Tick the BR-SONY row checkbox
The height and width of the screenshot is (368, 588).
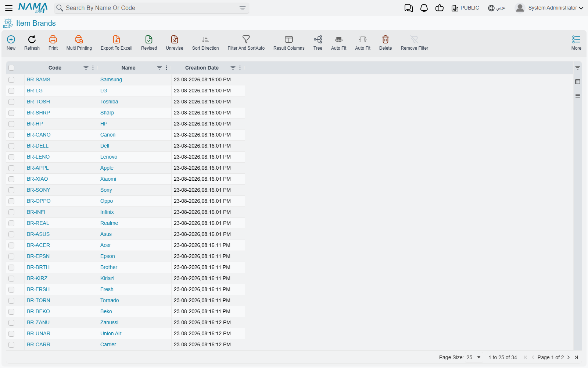click(11, 190)
